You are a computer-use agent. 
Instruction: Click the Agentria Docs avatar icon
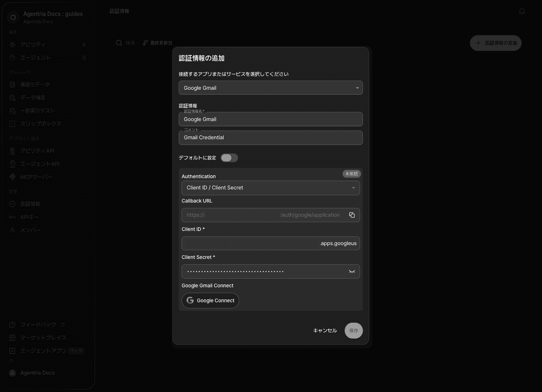12,373
